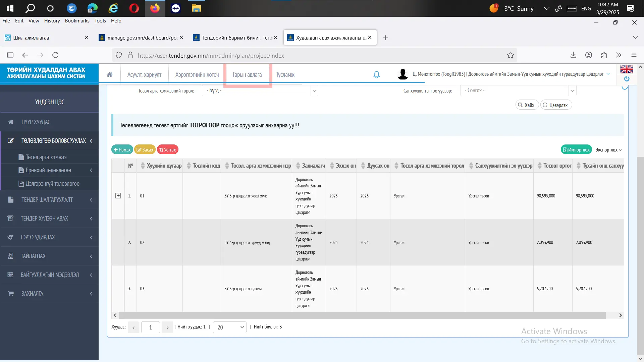Open the page size dropdown showing 20
Screen dimensions: 644x362
[x=230, y=327]
